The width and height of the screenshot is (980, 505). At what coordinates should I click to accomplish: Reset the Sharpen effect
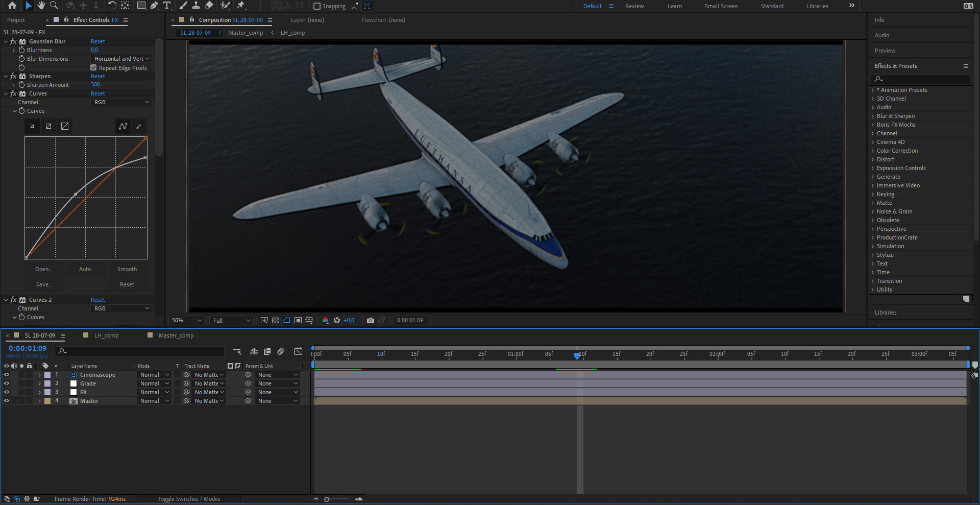97,76
